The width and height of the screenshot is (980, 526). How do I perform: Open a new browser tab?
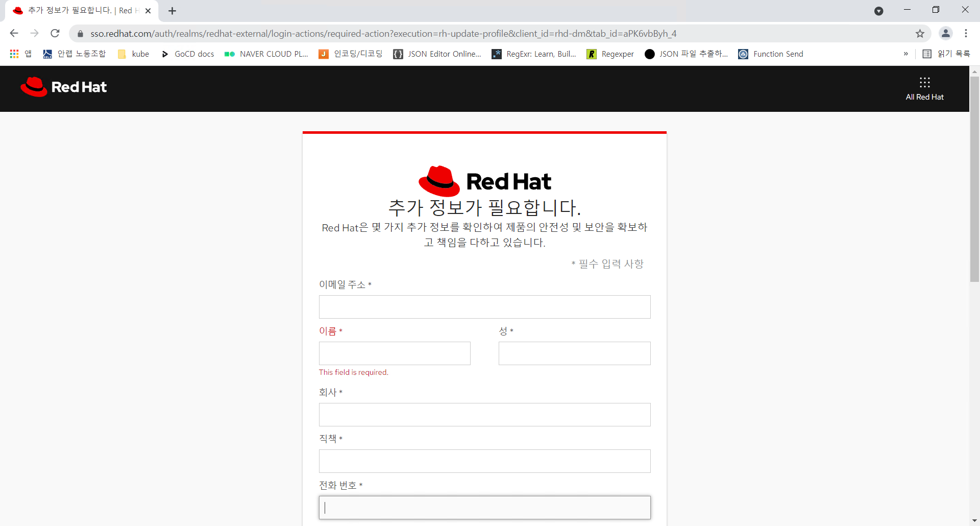pos(172,11)
